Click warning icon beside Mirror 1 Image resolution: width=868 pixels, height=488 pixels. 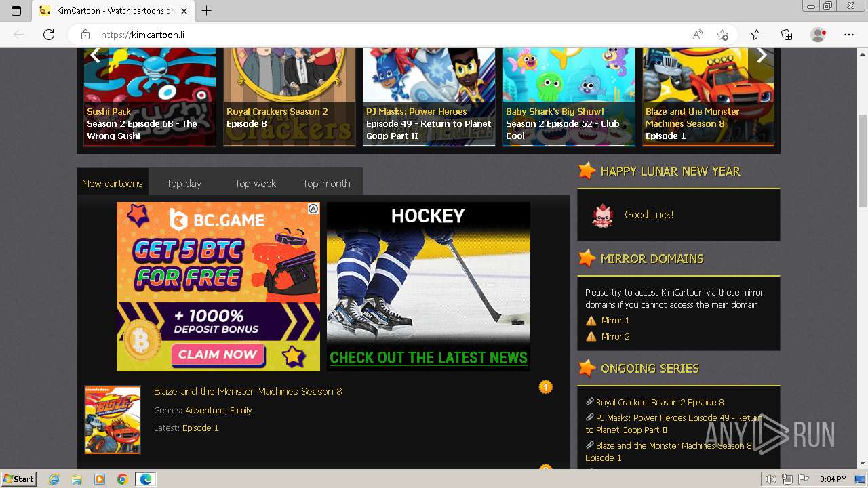click(x=591, y=321)
